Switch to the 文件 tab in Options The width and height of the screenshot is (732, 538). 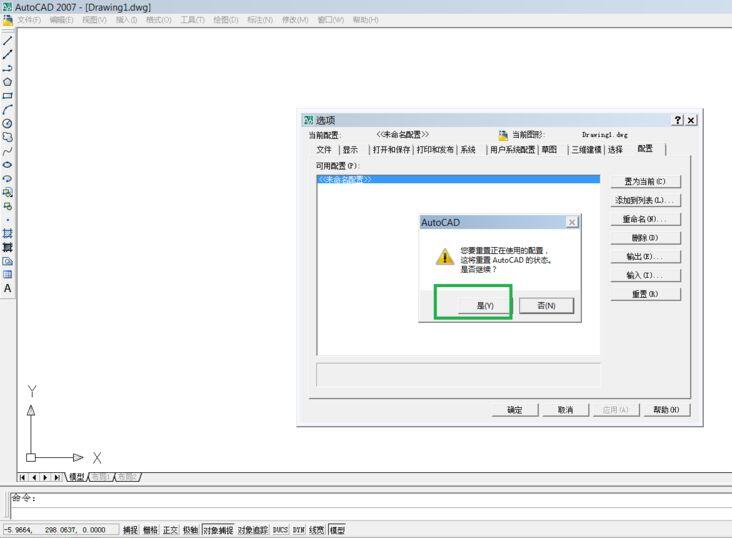[x=324, y=149]
